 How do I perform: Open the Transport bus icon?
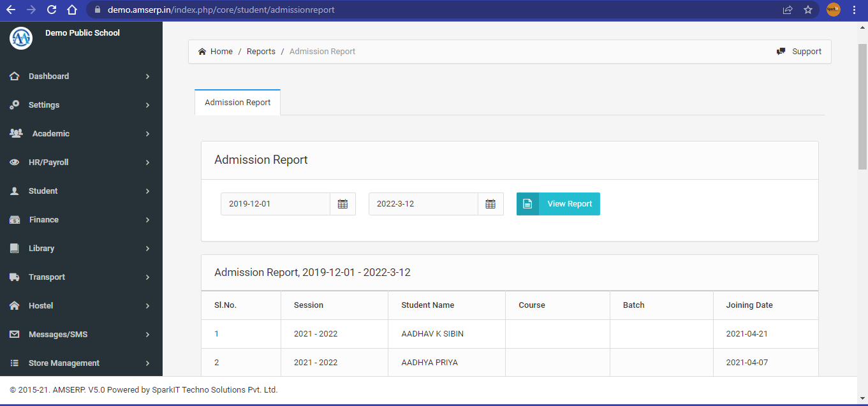point(14,277)
